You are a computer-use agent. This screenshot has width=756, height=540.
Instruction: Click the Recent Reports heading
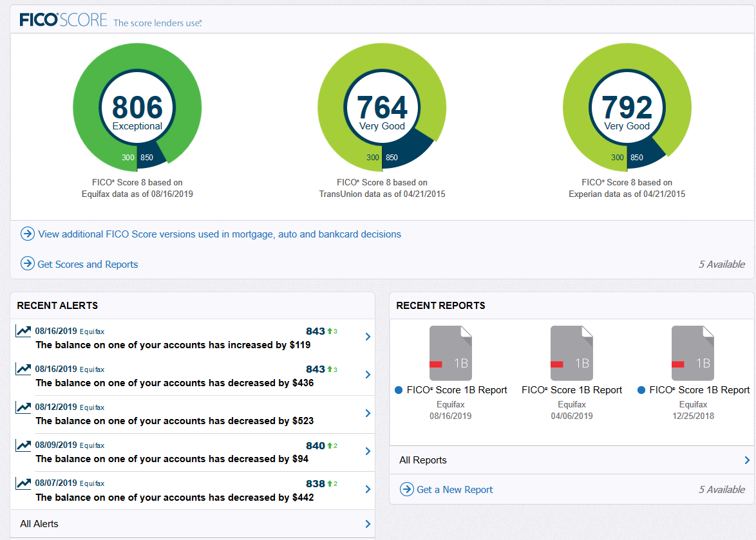(x=440, y=306)
